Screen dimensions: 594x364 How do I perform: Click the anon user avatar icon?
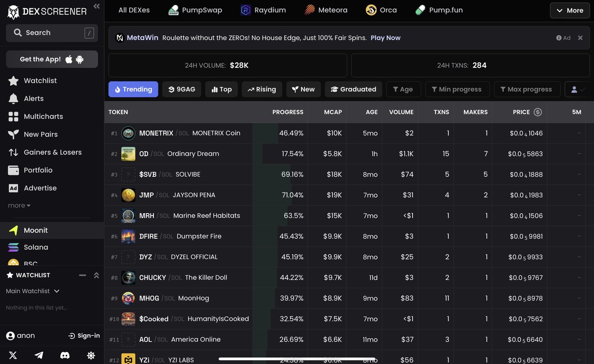[x=10, y=336]
